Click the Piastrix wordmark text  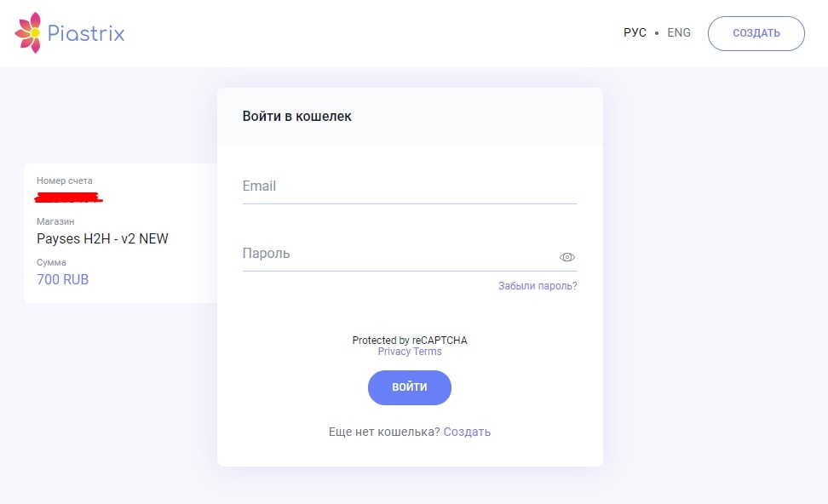tap(86, 34)
